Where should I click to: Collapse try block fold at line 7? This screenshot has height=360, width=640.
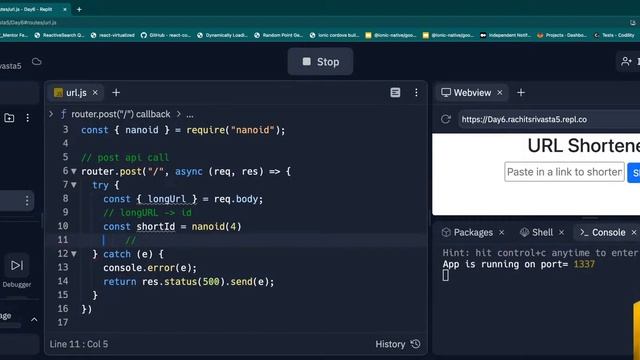point(74,185)
